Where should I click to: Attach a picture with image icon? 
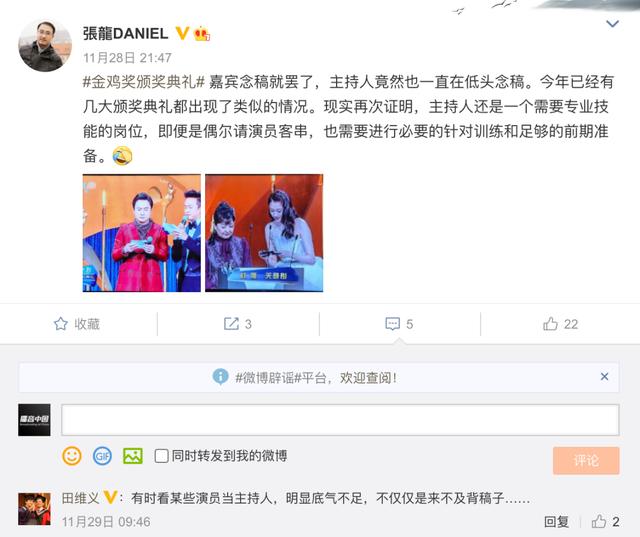[133, 456]
